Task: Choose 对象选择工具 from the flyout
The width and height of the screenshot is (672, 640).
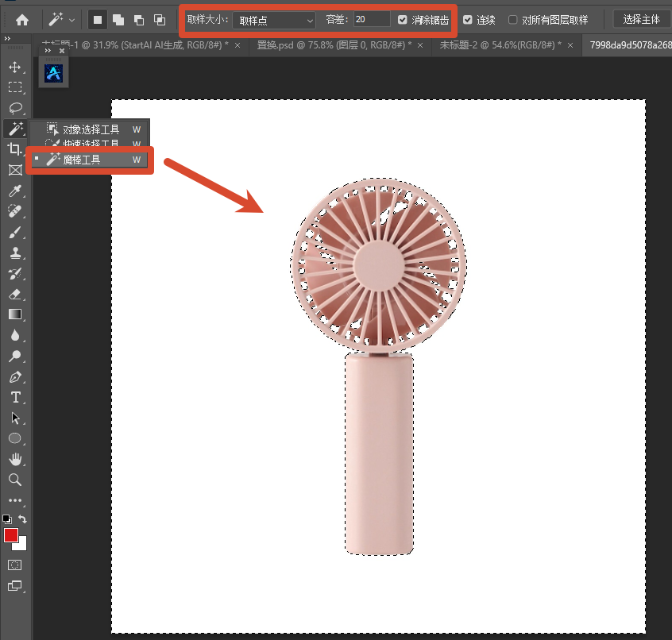Action: click(x=91, y=129)
